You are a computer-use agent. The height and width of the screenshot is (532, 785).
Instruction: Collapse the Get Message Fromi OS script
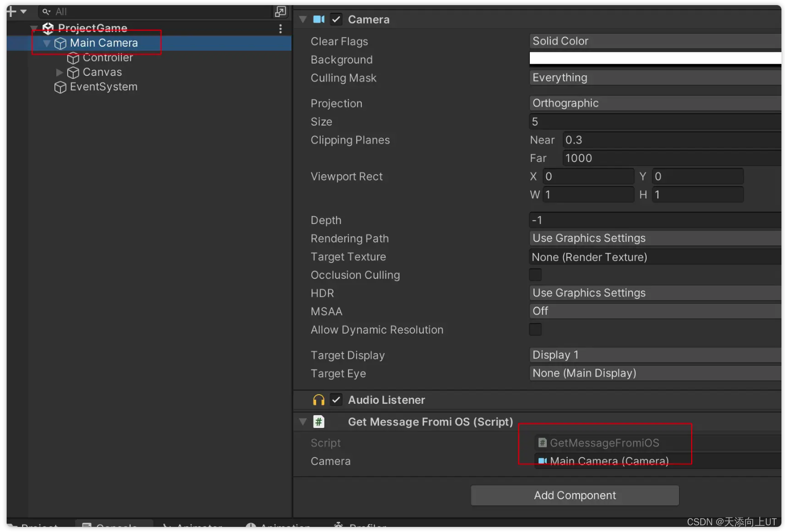point(303,422)
